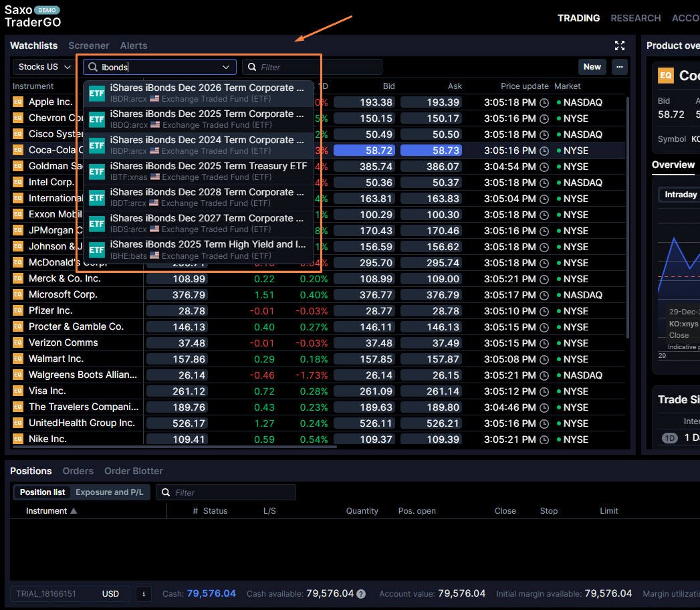
Task: Select iShares iBonds Dec 2024 Term Corporate result
Action: pyautogui.click(x=198, y=146)
